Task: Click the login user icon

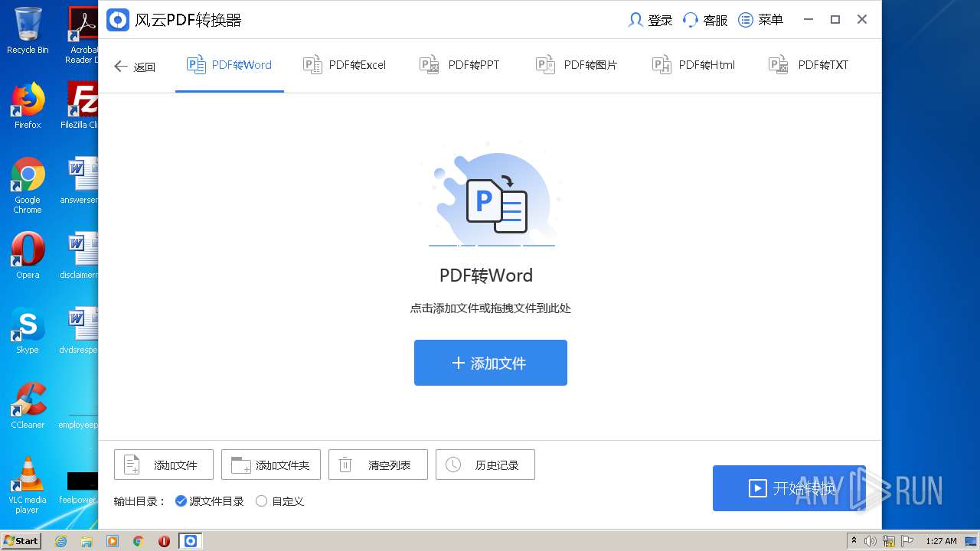Action: [x=635, y=20]
